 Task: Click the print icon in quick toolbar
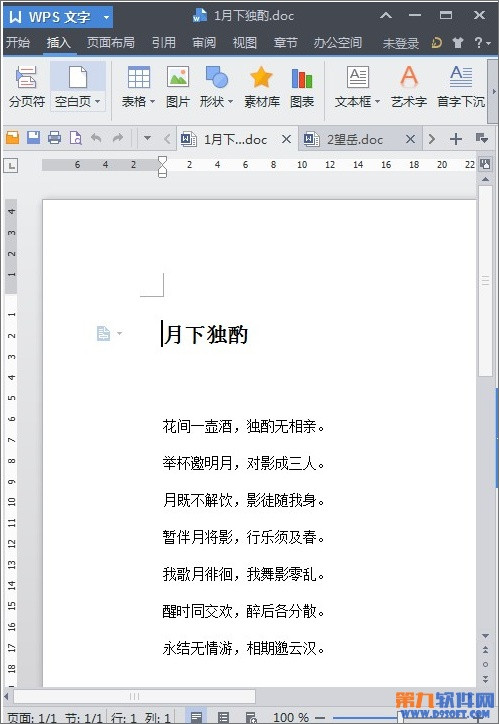(54, 138)
